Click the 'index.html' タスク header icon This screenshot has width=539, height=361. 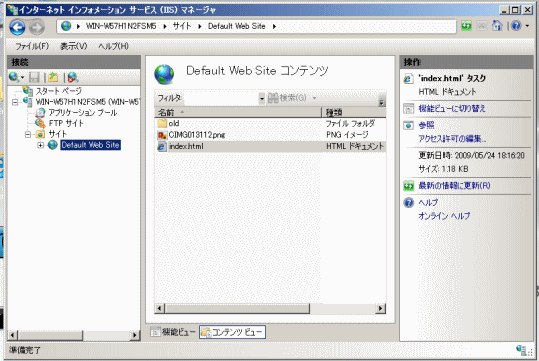coord(408,79)
